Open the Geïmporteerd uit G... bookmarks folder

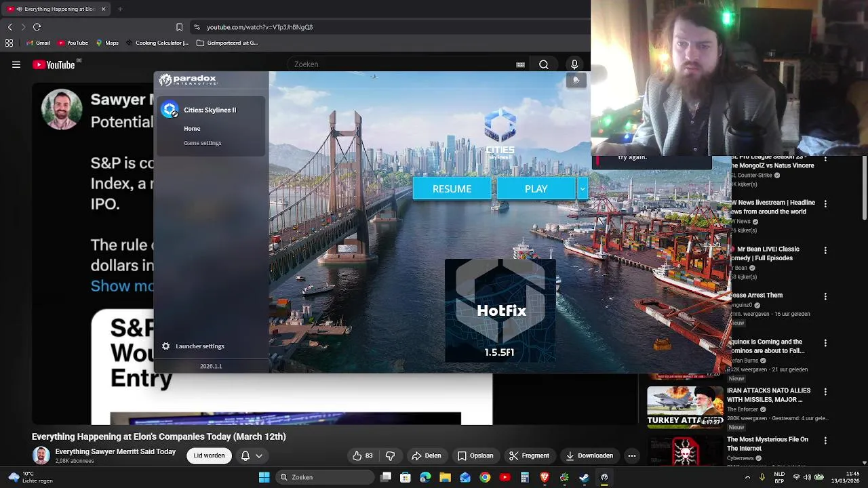coord(227,43)
